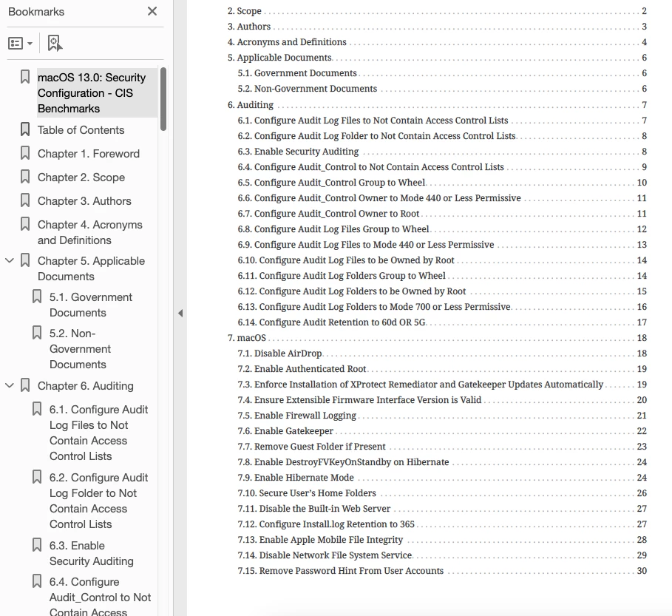Viewport: 672px width, 616px height.
Task: Collapse Chapter 5. Applicable Documents bookmark
Action: [10, 260]
